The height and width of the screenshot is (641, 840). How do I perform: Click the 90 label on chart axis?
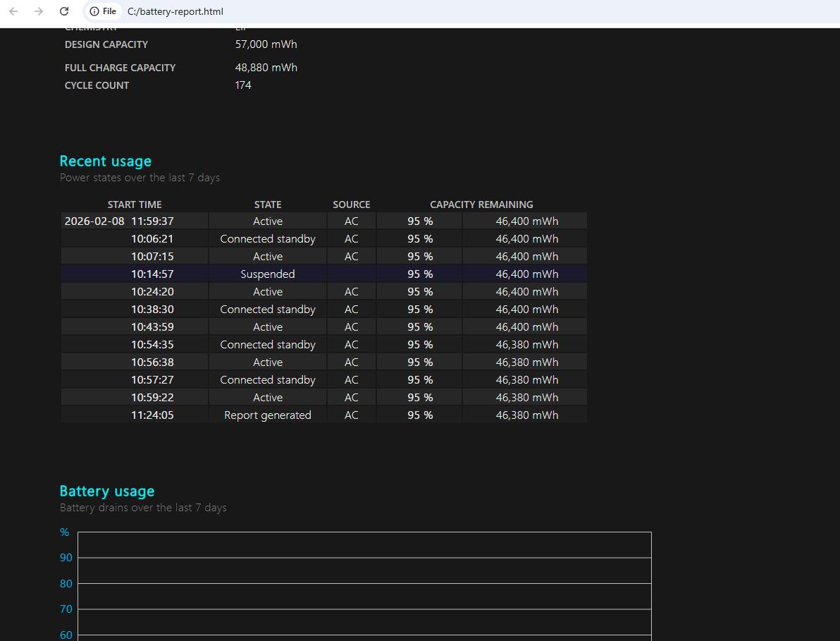point(66,558)
